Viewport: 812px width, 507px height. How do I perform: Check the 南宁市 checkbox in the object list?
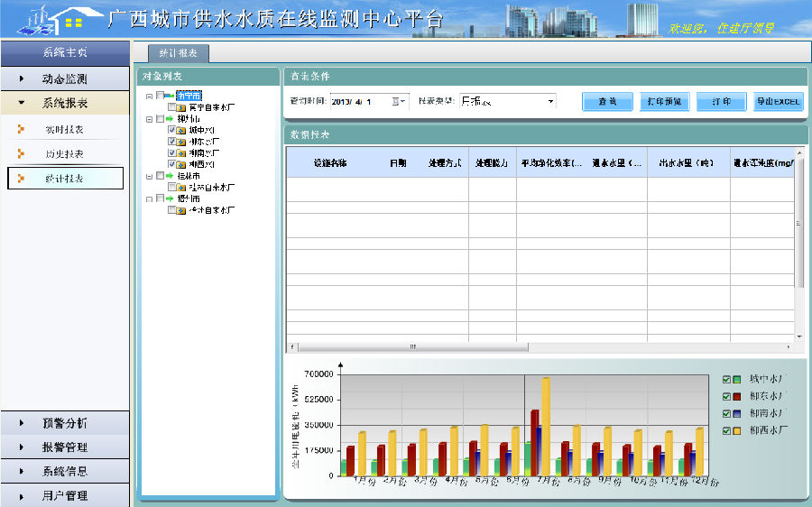(160, 96)
